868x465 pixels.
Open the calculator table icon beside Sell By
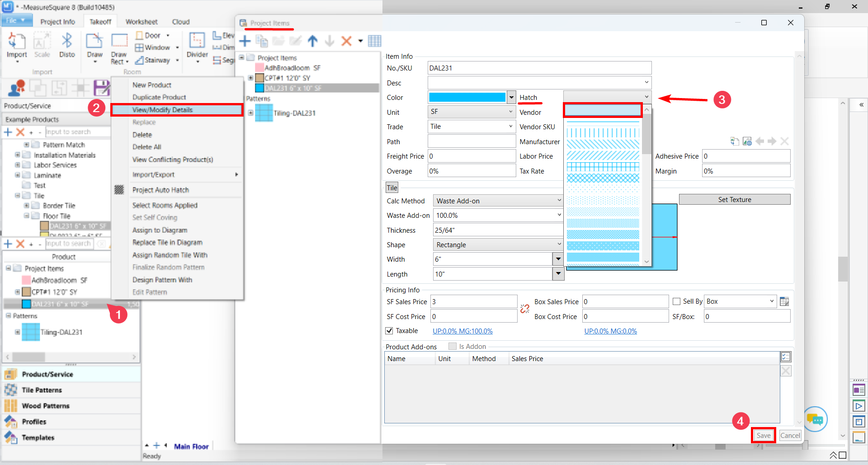(x=784, y=301)
